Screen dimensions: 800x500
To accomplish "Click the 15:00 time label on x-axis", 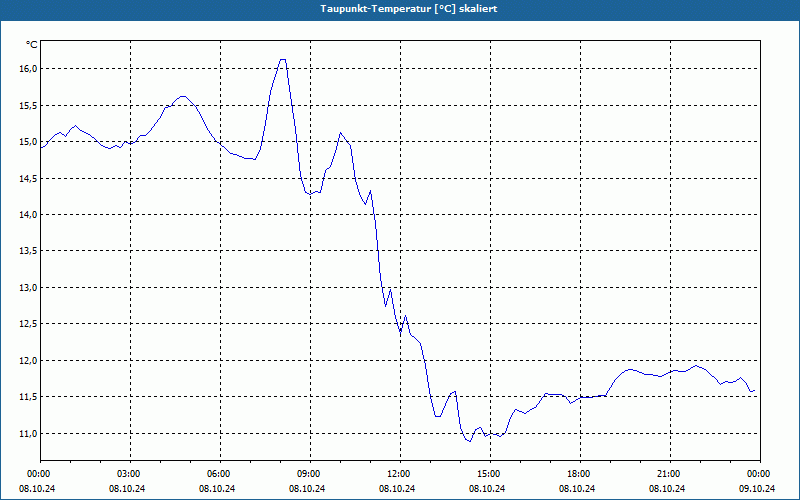I will pyautogui.click(x=490, y=474).
